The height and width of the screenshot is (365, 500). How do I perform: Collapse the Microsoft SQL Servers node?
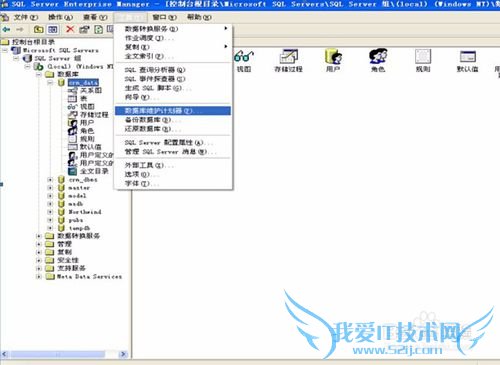[5, 50]
